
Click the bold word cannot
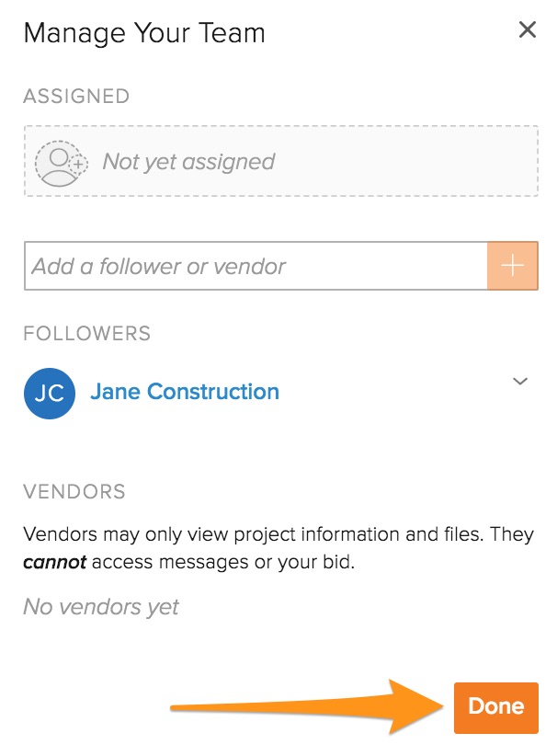[x=54, y=562]
